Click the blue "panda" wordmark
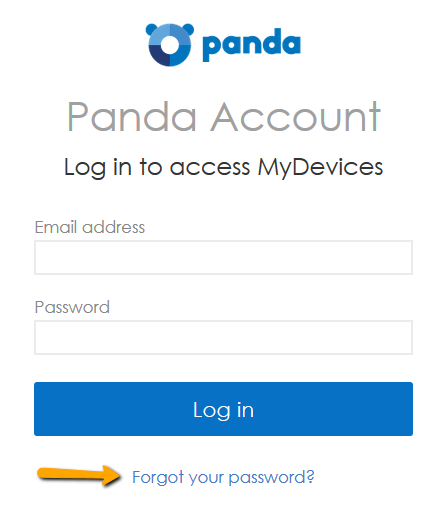Viewport: 443px width, 515px height. (252, 45)
